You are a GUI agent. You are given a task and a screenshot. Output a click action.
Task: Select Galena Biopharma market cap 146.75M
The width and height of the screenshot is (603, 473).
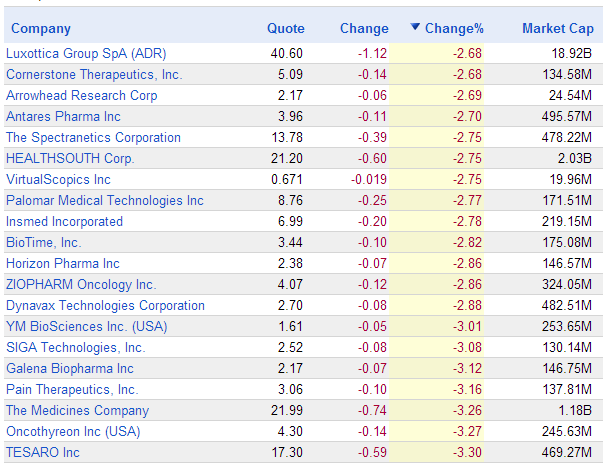pyautogui.click(x=567, y=368)
